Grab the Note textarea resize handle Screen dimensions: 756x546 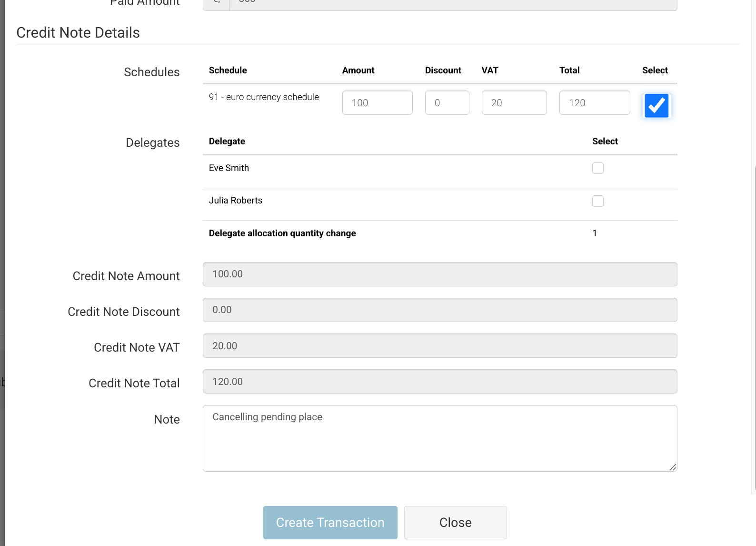point(673,467)
